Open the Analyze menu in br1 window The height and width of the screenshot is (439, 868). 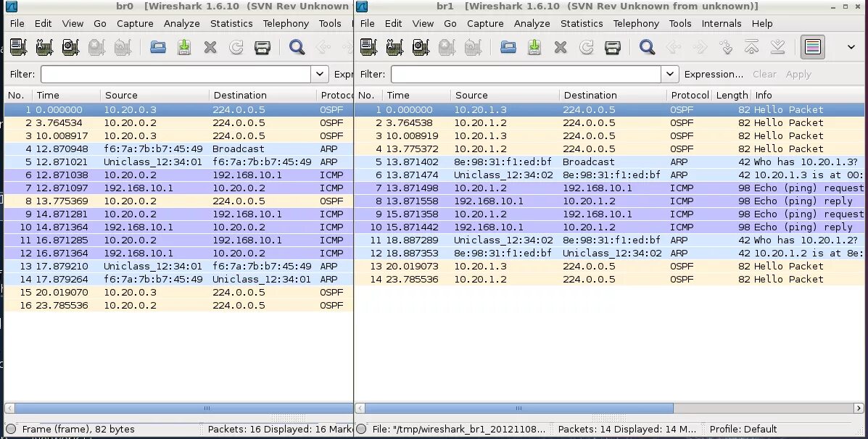(532, 23)
